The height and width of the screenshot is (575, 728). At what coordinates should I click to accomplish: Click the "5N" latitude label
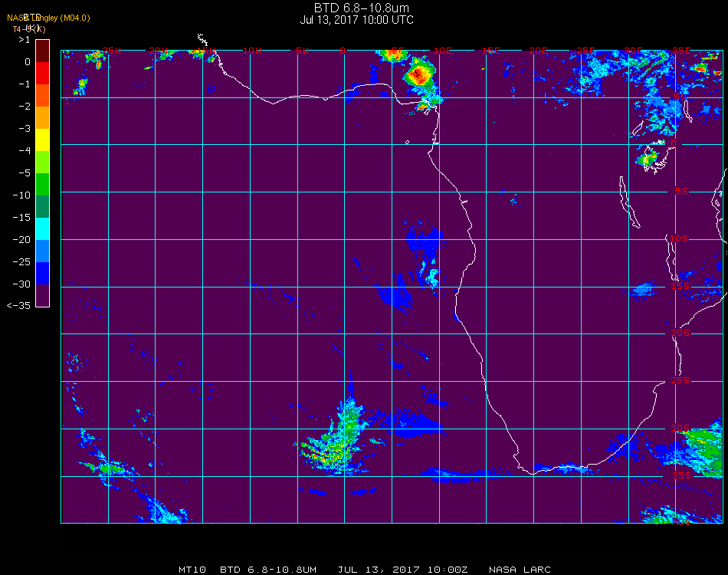680,97
